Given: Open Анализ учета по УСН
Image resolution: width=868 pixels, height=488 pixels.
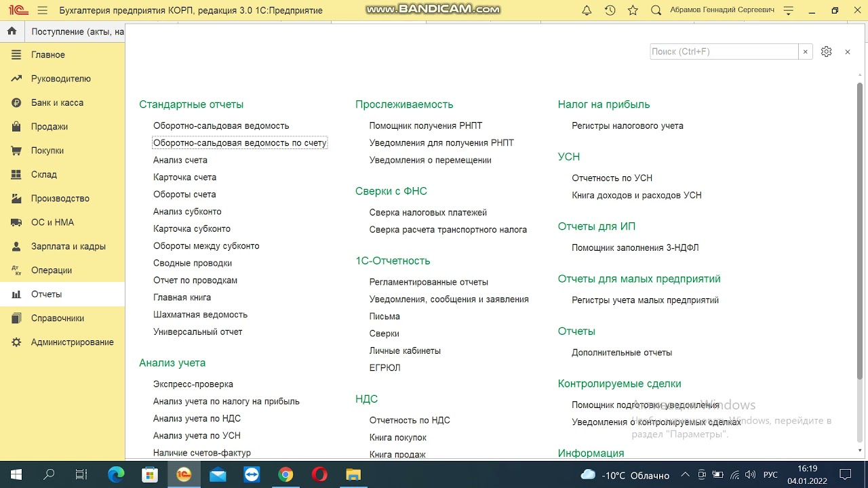Looking at the screenshot, I should pyautogui.click(x=197, y=435).
